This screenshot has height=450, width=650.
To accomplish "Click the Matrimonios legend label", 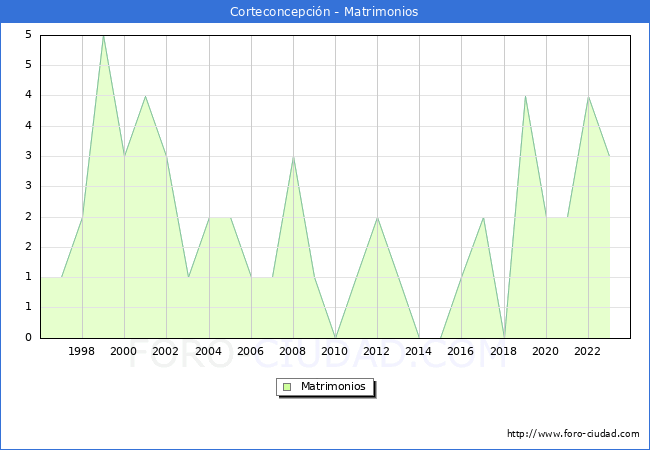I will [x=333, y=386].
